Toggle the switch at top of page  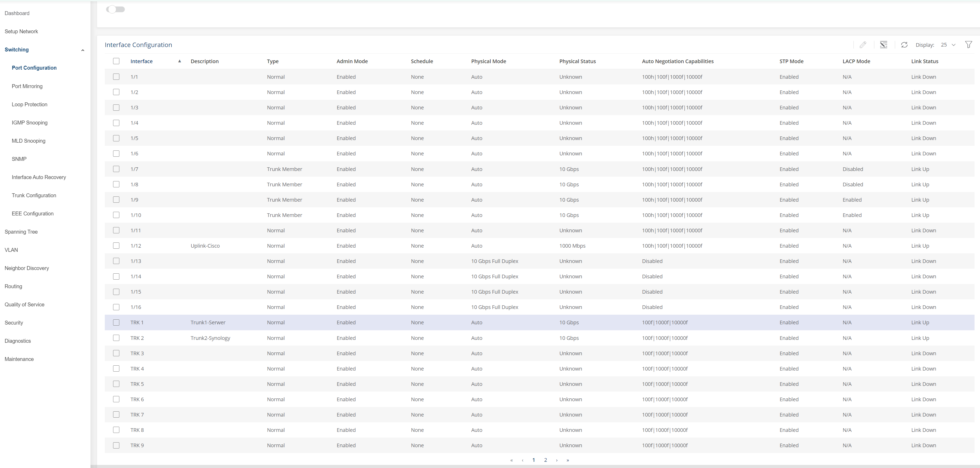(x=115, y=10)
